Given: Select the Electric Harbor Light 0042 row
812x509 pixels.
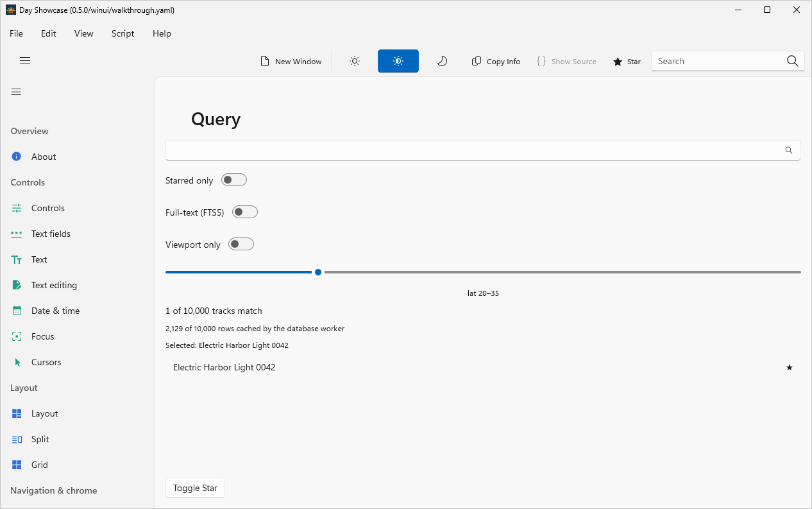Looking at the screenshot, I should (483, 367).
